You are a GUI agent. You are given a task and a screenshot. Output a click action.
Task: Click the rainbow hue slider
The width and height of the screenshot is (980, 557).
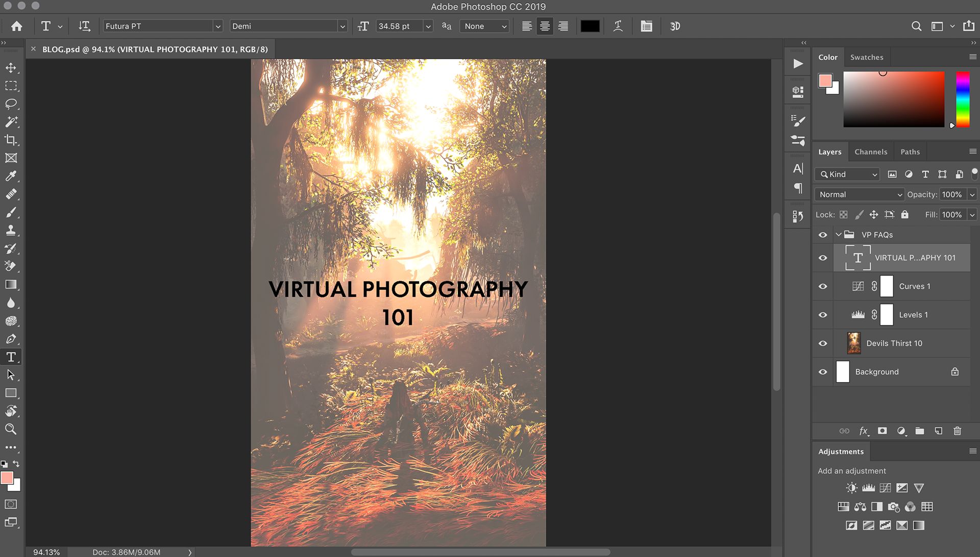click(x=963, y=99)
